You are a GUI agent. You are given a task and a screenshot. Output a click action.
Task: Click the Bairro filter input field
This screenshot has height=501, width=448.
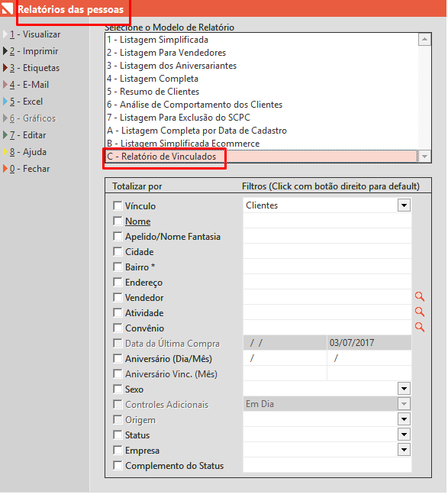coord(327,267)
